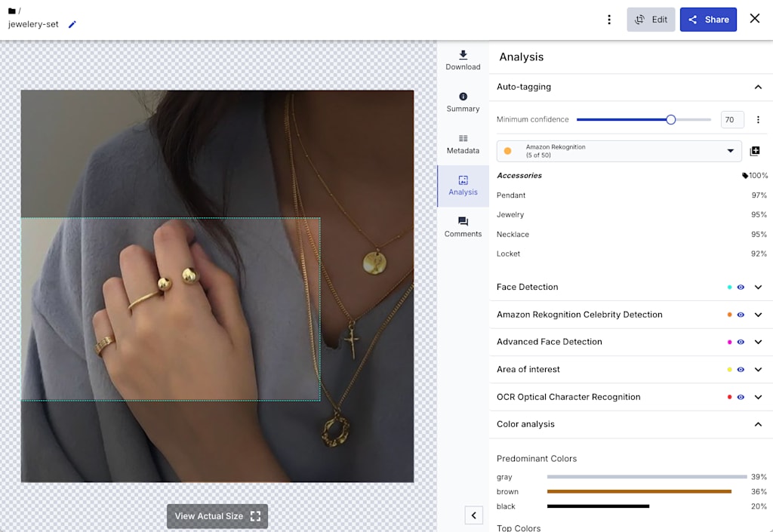
Task: Toggle the Celebrity Detection visibility eye
Action: click(741, 315)
